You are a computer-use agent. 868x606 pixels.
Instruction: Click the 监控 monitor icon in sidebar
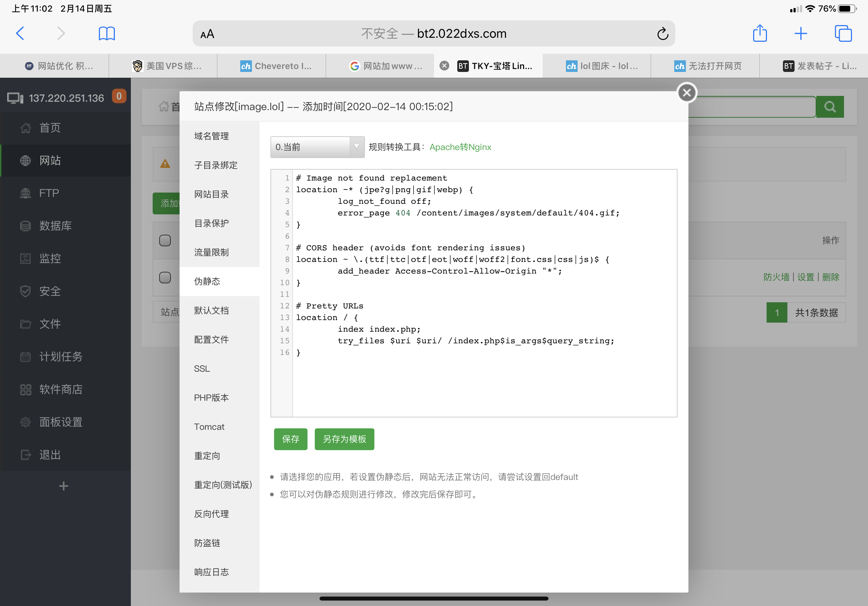click(x=25, y=258)
